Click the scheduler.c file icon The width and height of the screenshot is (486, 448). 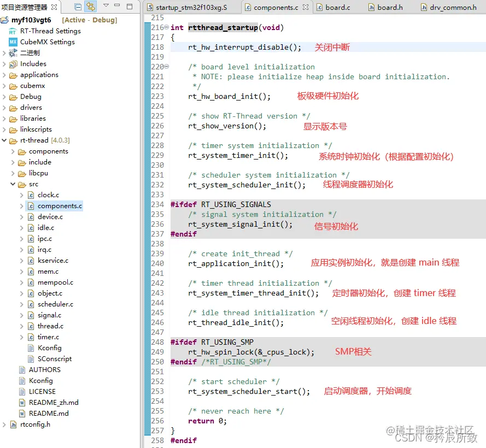[31, 304]
